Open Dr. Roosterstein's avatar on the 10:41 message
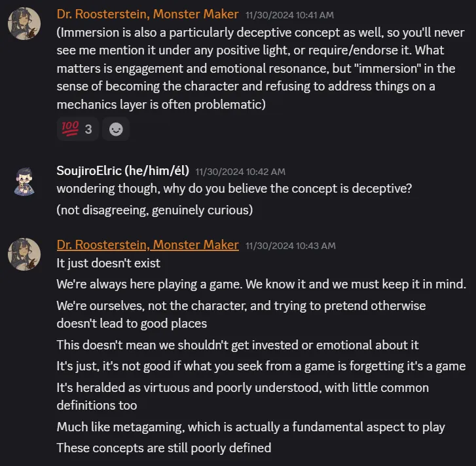476x466 pixels. (x=24, y=24)
